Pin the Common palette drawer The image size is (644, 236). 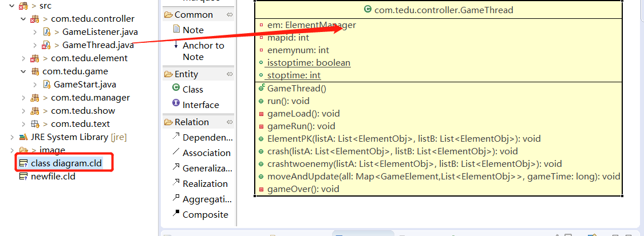coord(230,15)
